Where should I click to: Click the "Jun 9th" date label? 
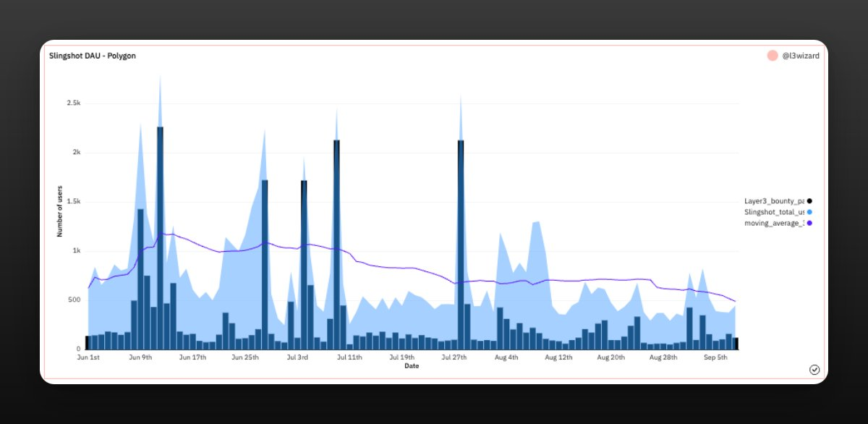click(140, 357)
